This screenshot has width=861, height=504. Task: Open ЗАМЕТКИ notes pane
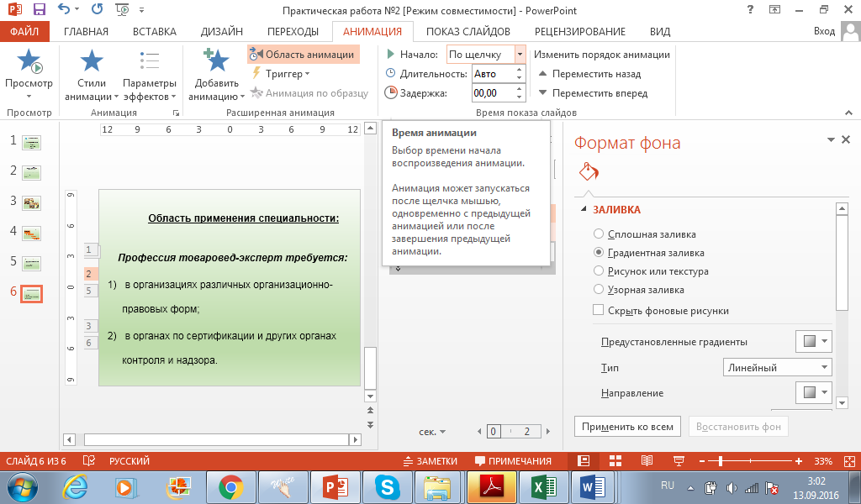pyautogui.click(x=430, y=461)
